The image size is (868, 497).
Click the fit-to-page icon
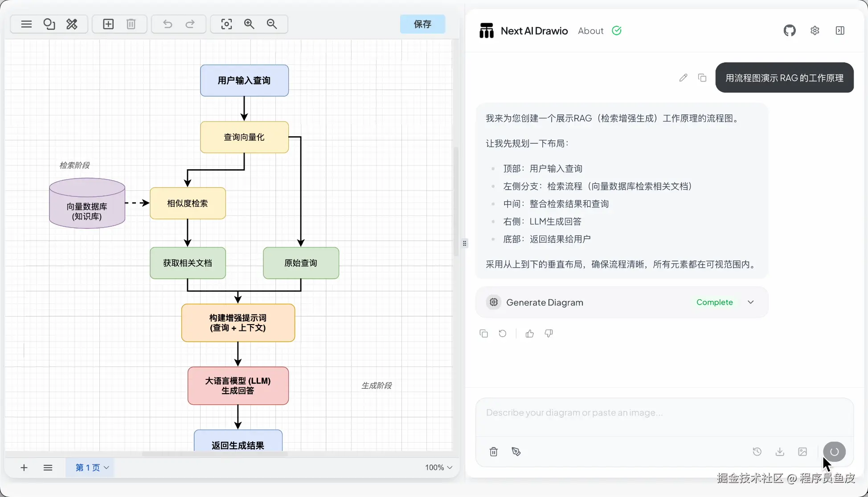[226, 24]
